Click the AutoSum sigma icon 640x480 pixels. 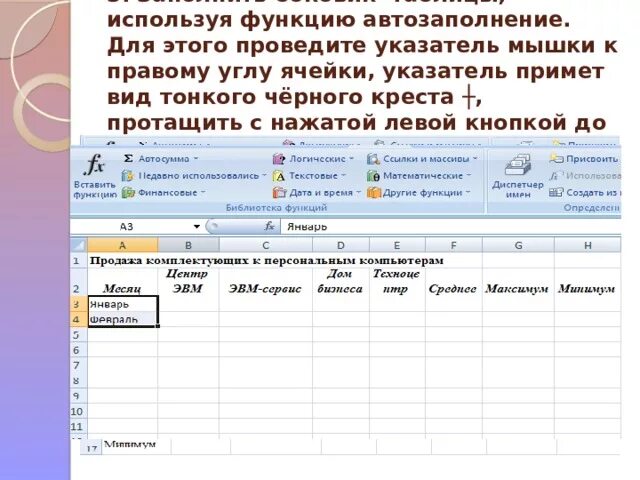click(x=128, y=158)
